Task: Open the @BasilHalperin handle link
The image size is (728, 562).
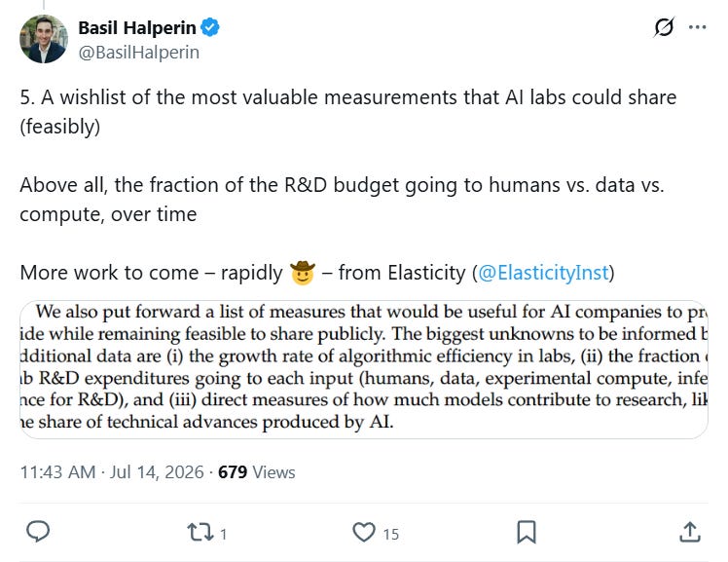Action: (x=139, y=53)
